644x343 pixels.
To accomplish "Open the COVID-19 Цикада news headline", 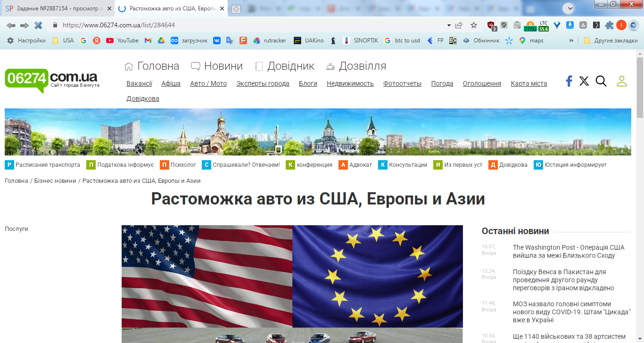I will 572,312.
